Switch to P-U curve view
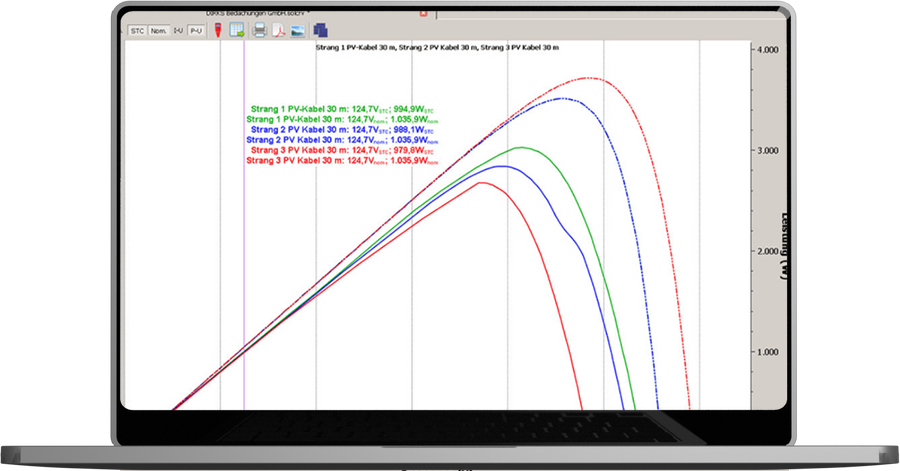Screen dimensions: 900x471 tap(196, 31)
